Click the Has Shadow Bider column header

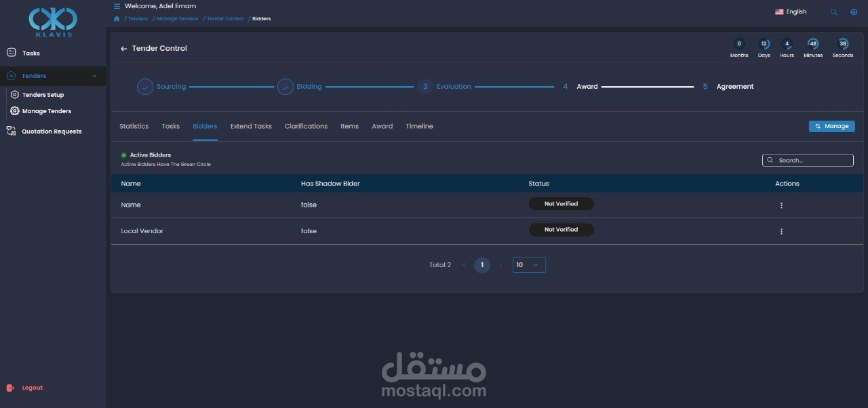tap(330, 184)
